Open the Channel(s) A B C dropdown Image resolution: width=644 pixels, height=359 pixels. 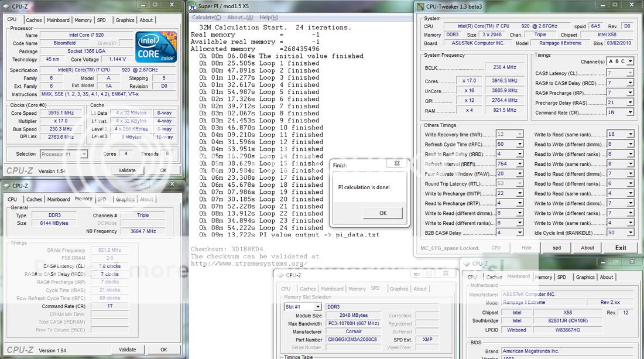click(x=630, y=61)
